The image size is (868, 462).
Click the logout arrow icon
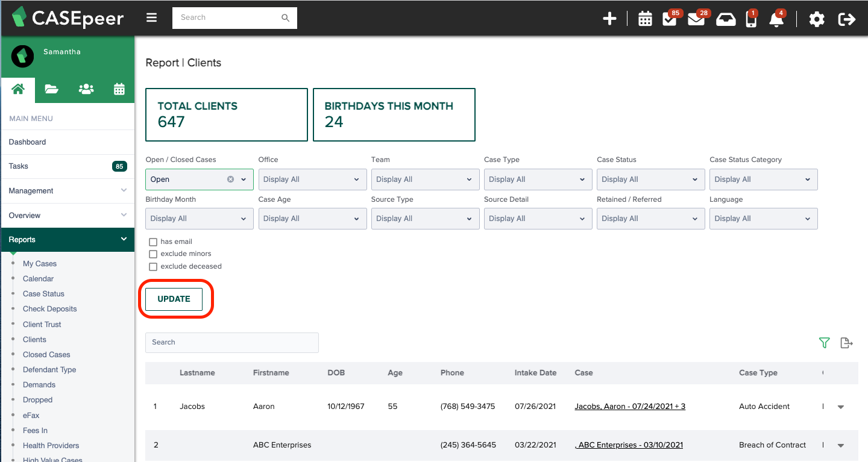coord(847,19)
